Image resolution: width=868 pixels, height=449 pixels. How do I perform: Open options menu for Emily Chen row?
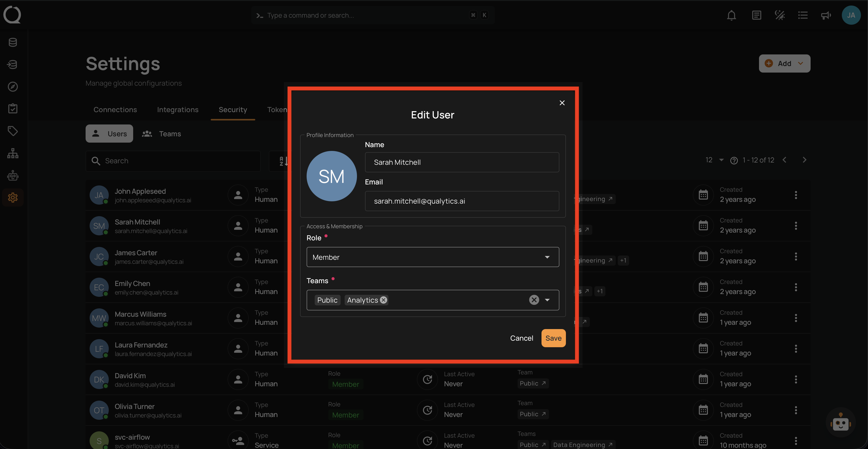(x=796, y=287)
